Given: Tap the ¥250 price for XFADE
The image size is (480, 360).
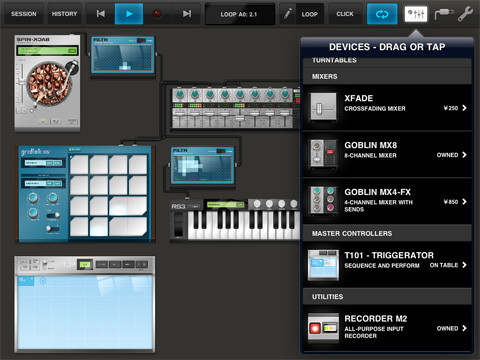Looking at the screenshot, I should click(x=451, y=108).
